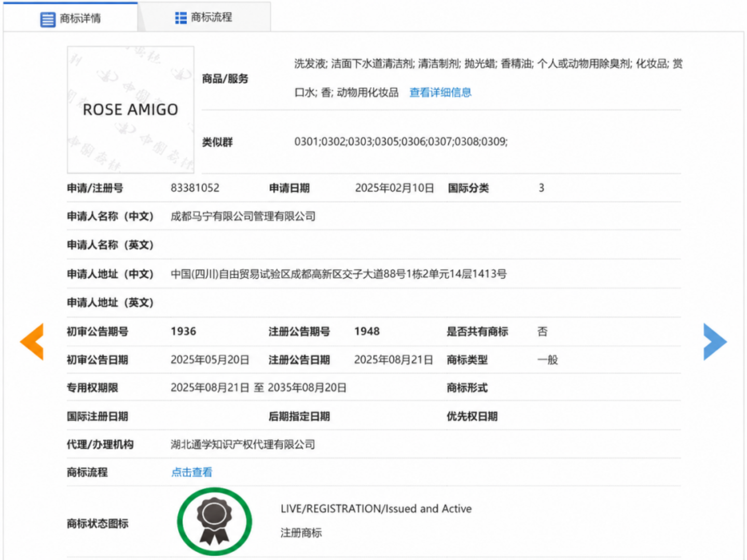Image resolution: width=747 pixels, height=560 pixels.
Task: Click the 申请/注册号 field label
Action: pos(95,188)
